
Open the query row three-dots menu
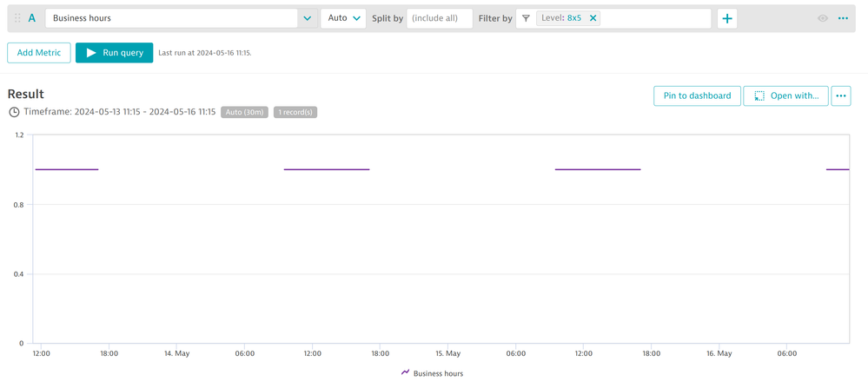[843, 18]
